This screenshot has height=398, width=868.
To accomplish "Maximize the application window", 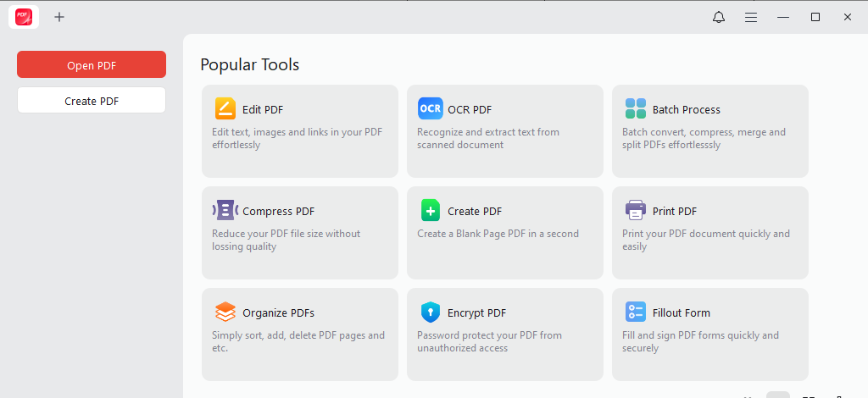I will point(815,17).
